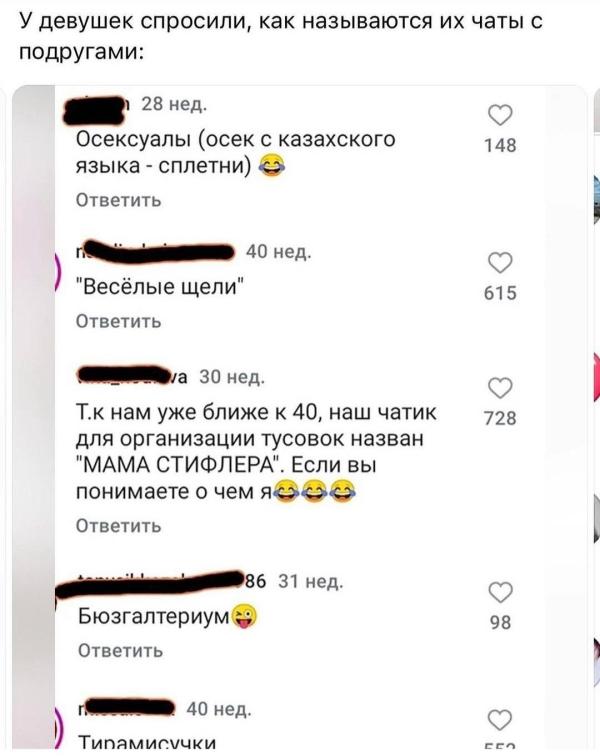Open the 148 likes count

tap(500, 145)
